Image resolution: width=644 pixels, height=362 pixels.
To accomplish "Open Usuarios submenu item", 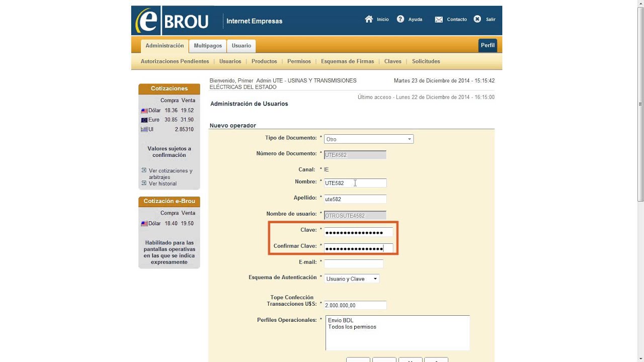I will 230,61.
